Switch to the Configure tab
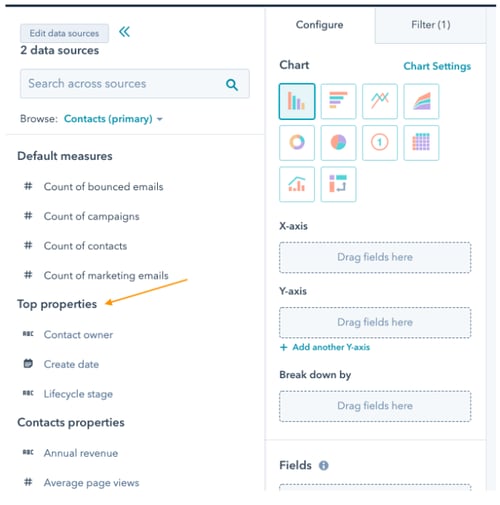500x505 pixels. click(319, 25)
